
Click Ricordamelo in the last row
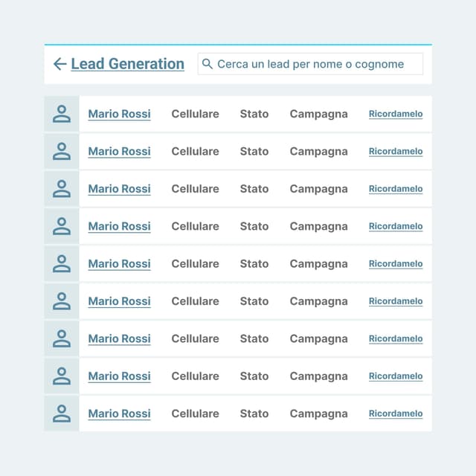pos(396,414)
